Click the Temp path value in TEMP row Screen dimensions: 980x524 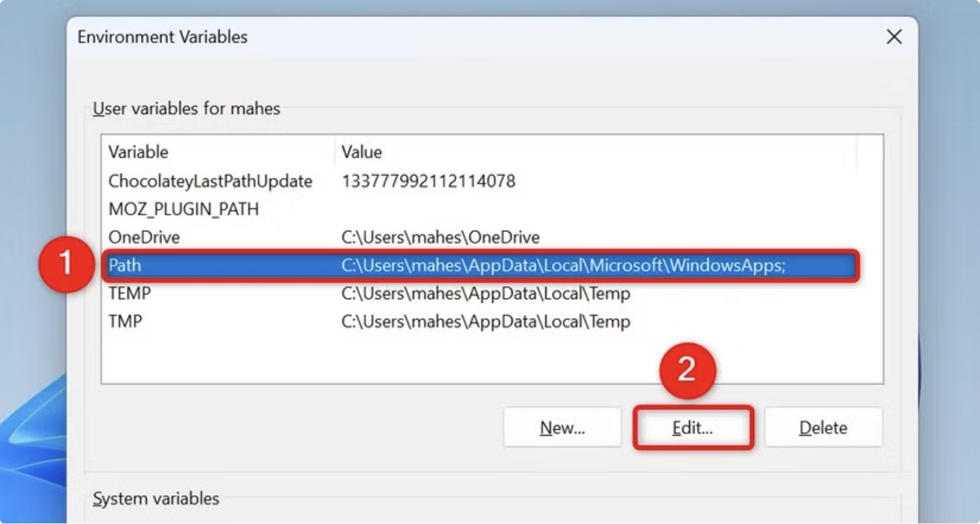486,294
